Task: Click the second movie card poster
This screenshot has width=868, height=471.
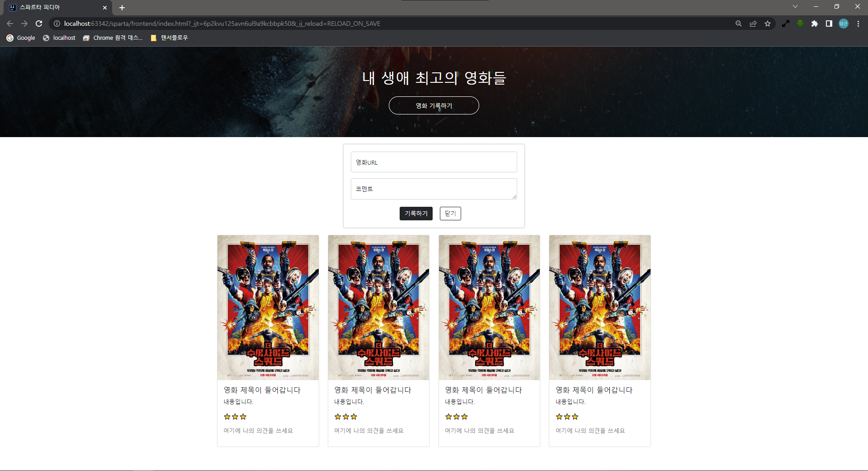Action: 378,307
